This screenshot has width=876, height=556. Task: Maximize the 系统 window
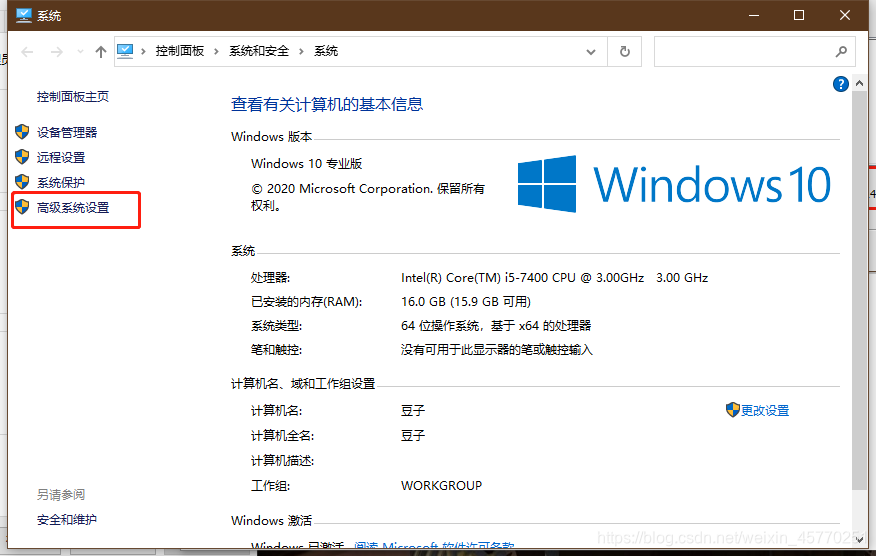(799, 15)
